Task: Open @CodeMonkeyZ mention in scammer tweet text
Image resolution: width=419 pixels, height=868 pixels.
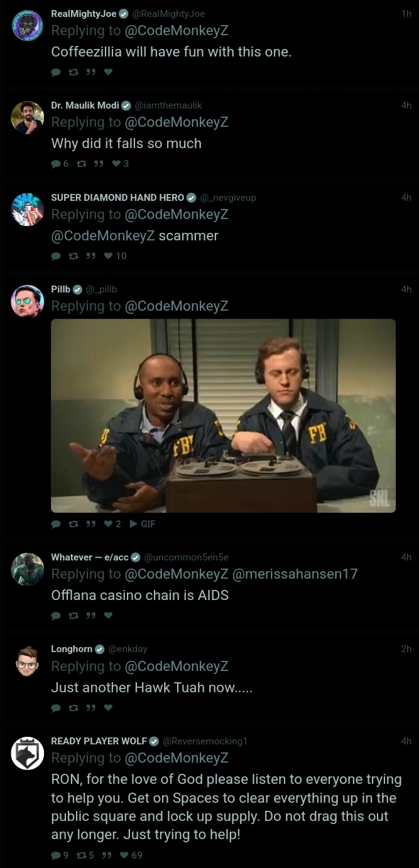Action: tap(103, 236)
